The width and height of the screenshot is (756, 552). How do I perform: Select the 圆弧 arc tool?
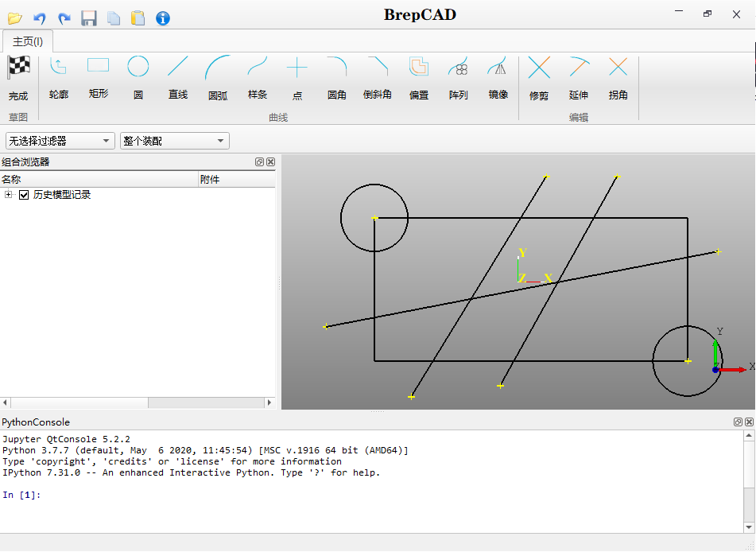coord(218,78)
